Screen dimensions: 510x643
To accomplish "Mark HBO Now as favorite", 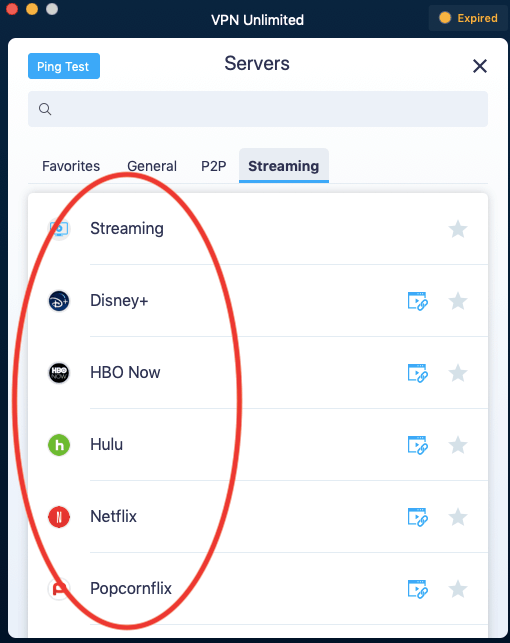I will click(x=458, y=373).
